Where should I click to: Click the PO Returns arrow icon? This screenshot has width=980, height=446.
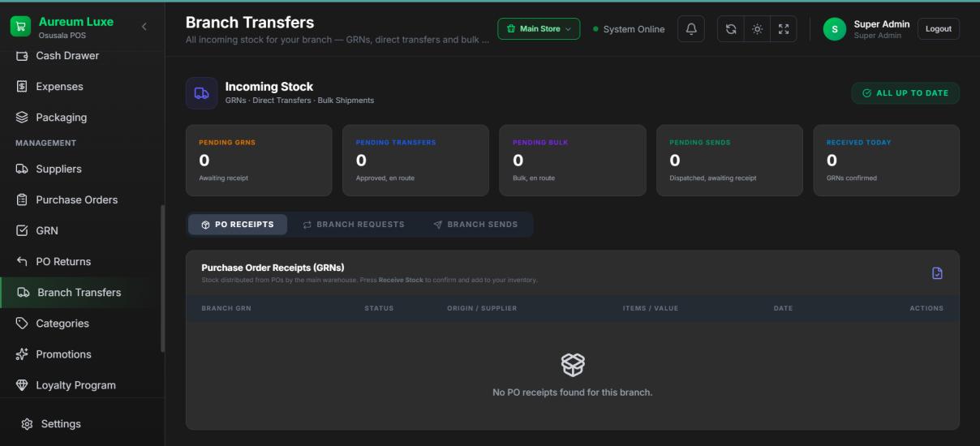click(23, 262)
